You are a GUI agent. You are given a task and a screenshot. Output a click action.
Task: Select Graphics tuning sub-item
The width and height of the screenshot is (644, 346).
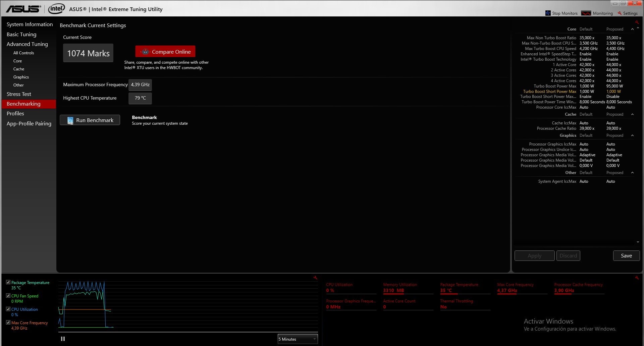click(x=21, y=77)
